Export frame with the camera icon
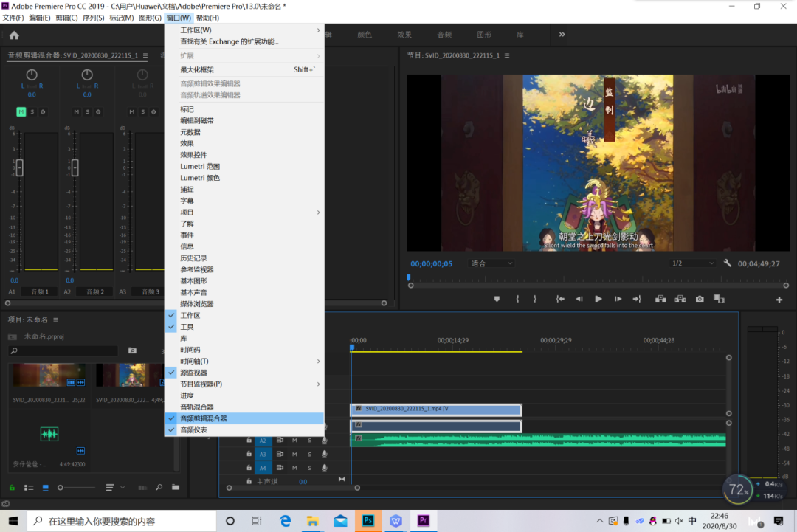Image resolution: width=797 pixels, height=532 pixels. (700, 299)
